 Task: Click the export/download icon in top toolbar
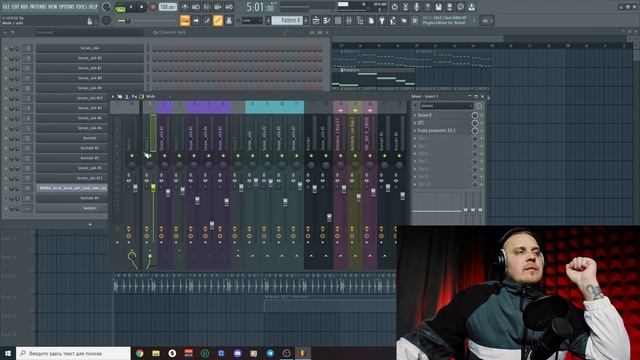tap(471, 7)
